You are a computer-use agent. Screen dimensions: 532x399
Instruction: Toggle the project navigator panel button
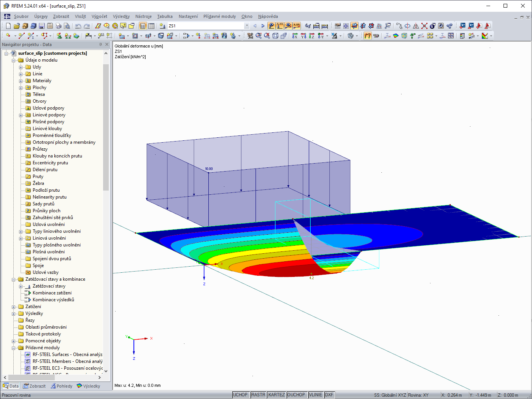(x=143, y=26)
